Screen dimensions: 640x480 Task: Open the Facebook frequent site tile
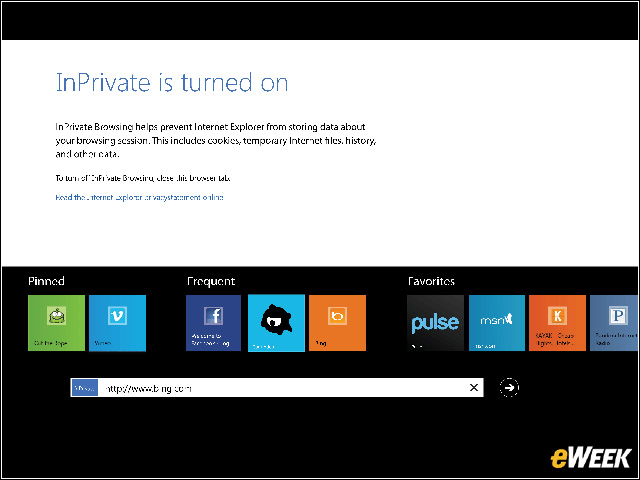point(214,323)
